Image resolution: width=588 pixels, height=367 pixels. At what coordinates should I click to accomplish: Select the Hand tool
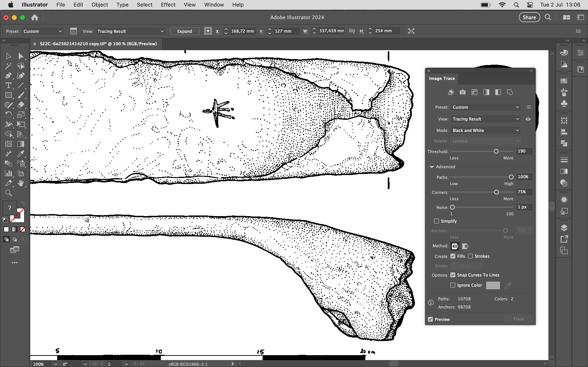tap(21, 183)
